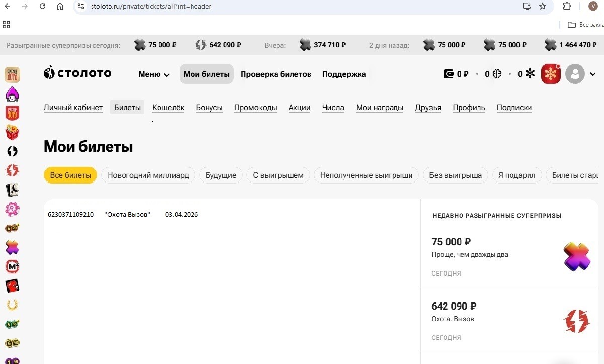Image resolution: width=604 pixels, height=364 pixels.
Task: Filter tickets С выигрышем
Action: coord(278,175)
